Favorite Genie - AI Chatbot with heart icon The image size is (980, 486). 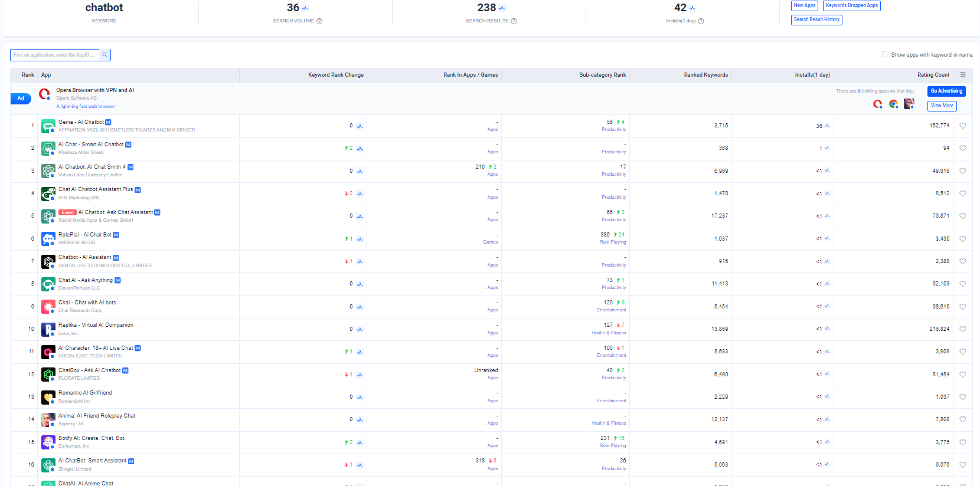click(x=962, y=126)
